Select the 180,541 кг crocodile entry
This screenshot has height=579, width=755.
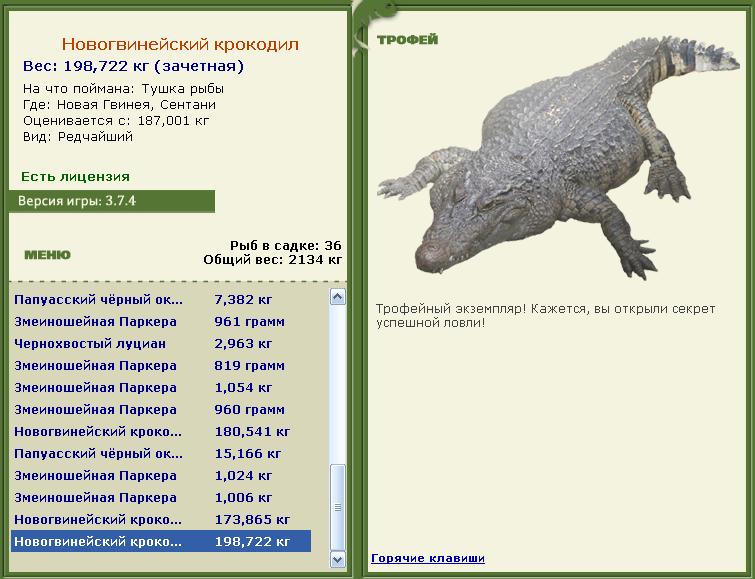pyautogui.click(x=161, y=431)
